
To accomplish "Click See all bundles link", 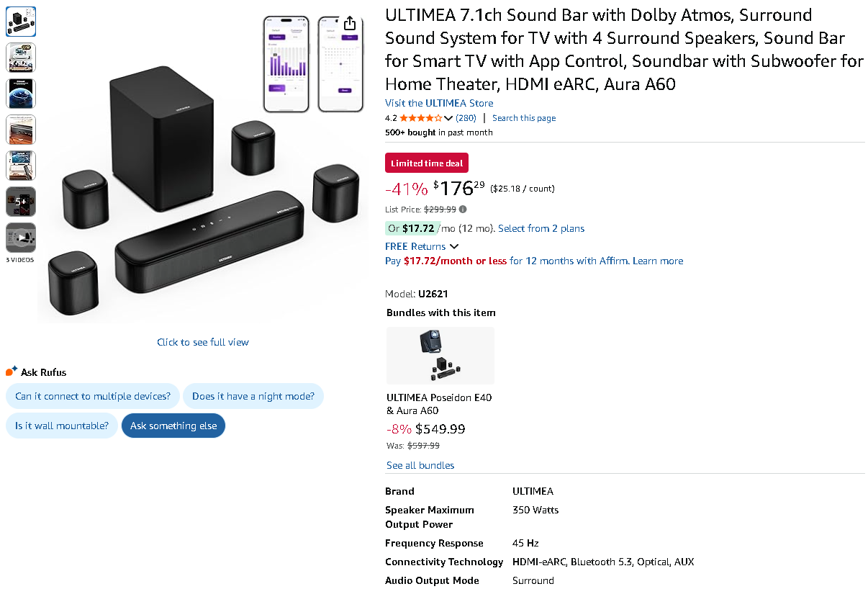I will click(420, 465).
